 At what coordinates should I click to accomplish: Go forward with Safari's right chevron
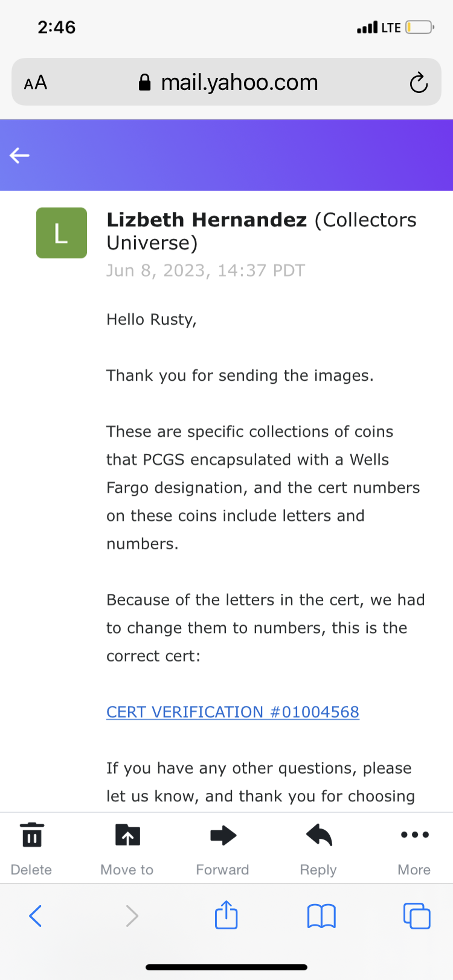pos(132,916)
